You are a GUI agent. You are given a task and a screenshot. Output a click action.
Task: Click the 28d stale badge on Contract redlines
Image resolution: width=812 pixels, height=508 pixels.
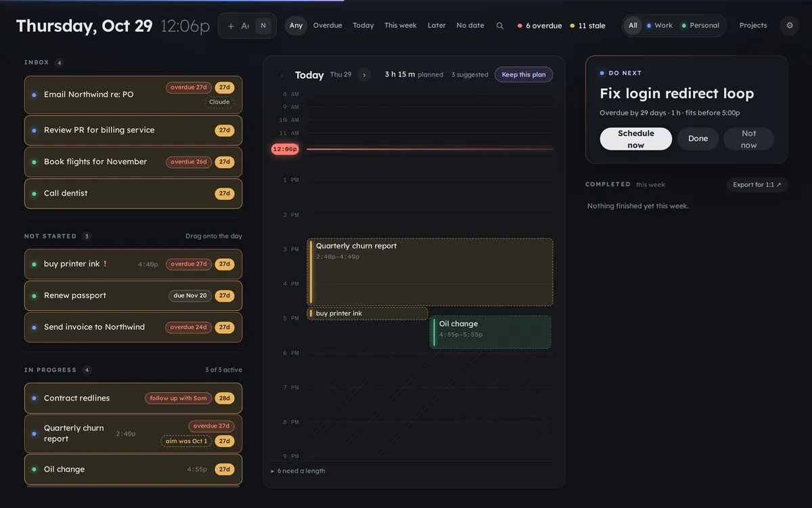pyautogui.click(x=225, y=398)
